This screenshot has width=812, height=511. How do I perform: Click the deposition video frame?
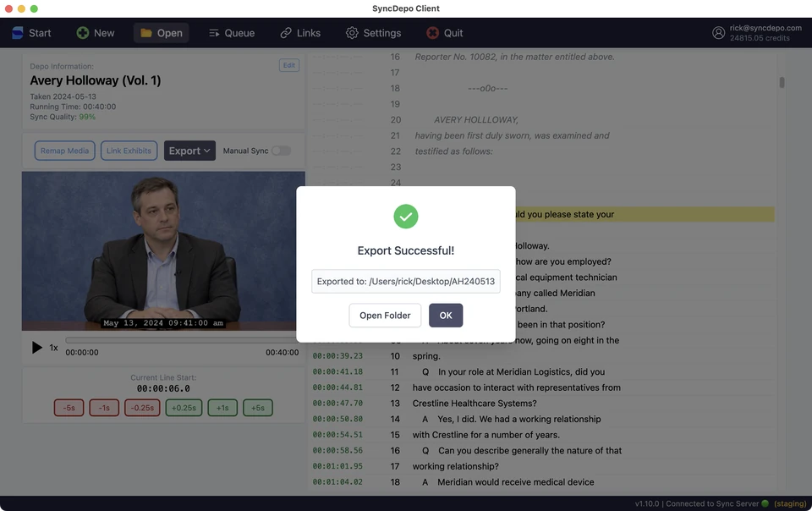(x=163, y=251)
